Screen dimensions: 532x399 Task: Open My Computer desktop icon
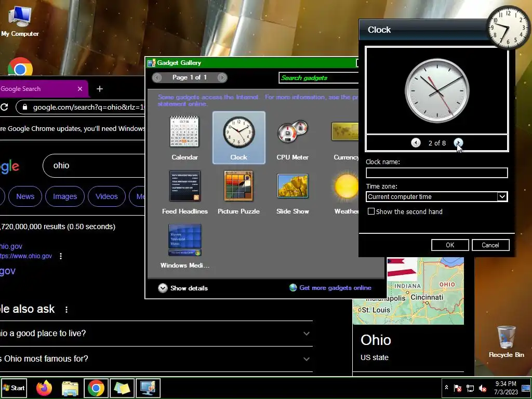point(20,21)
